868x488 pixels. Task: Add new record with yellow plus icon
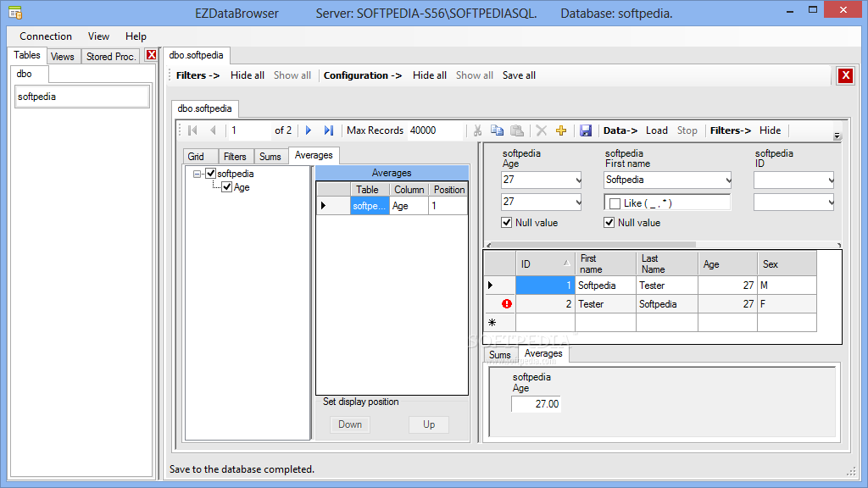(x=561, y=130)
